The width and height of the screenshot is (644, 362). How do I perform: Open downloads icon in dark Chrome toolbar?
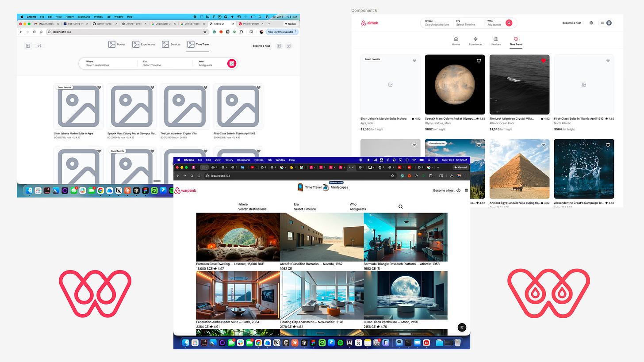(452, 175)
